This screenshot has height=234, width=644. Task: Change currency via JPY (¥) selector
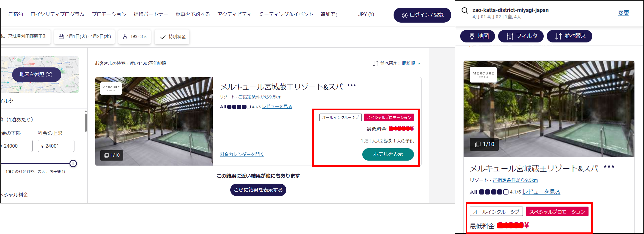pos(366,14)
